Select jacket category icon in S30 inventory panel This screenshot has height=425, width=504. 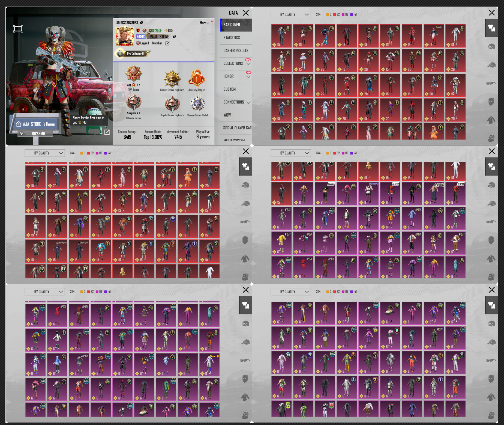[x=491, y=258]
